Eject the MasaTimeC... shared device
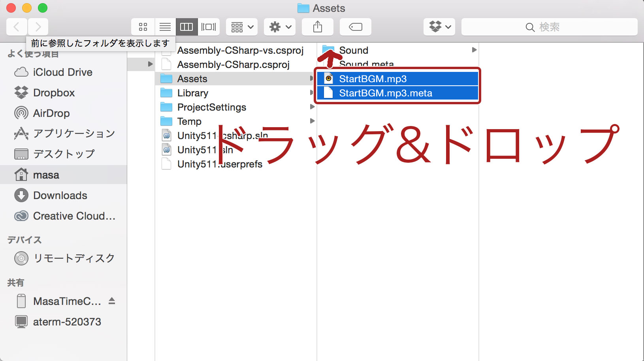The image size is (644, 361). pyautogui.click(x=112, y=301)
